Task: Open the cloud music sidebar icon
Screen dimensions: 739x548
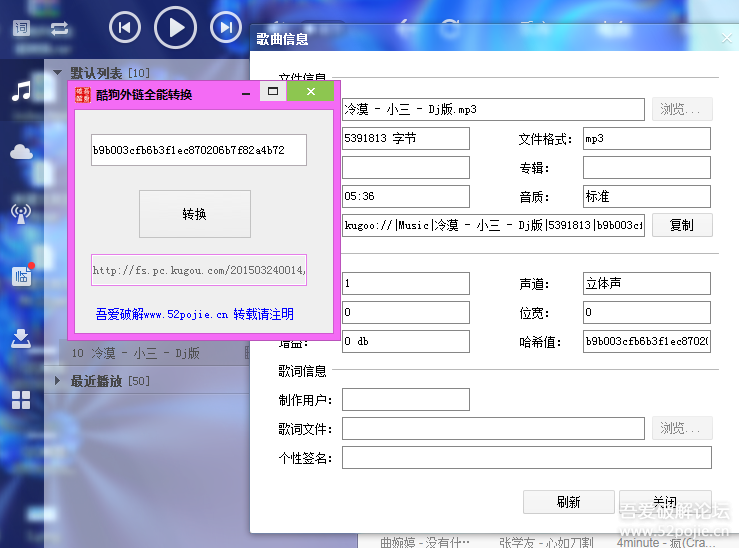Action: click(x=21, y=152)
